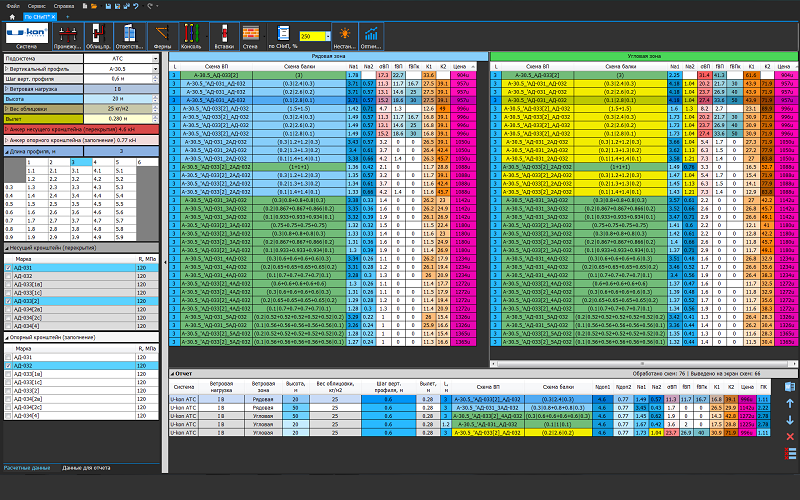Open the yellow 250 percentage dropdown
The height and width of the screenshot is (500, 800).
326,36
